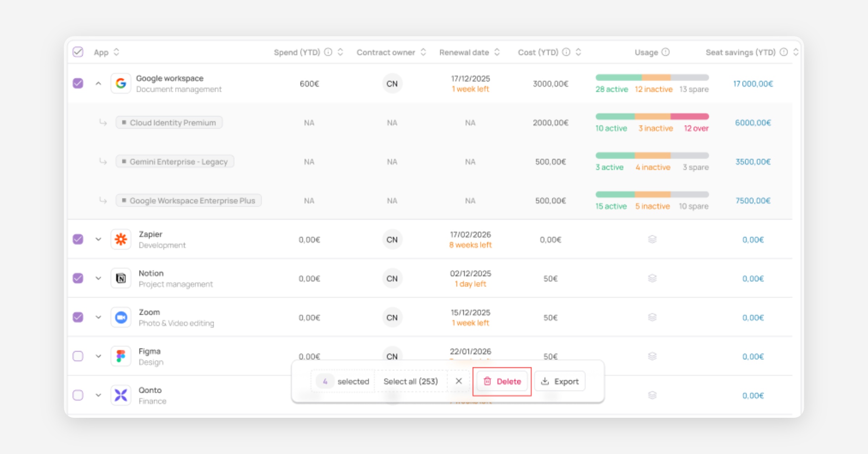
Task: Click the Usage column info icon
Action: tap(665, 52)
